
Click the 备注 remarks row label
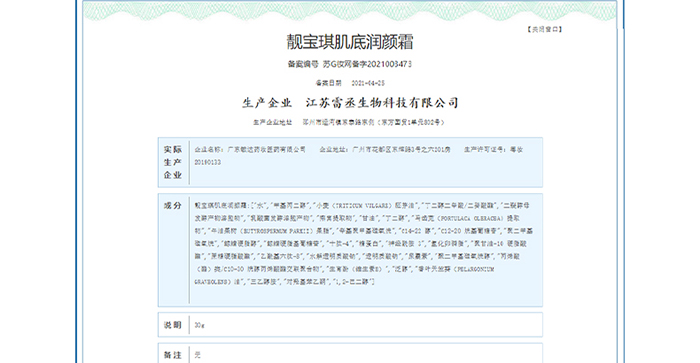(x=173, y=355)
